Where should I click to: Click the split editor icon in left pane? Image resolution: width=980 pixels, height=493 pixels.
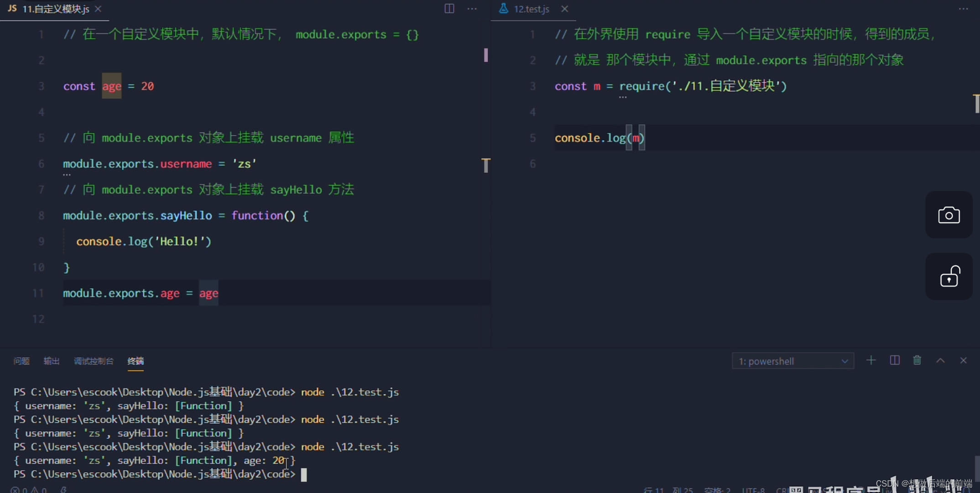point(449,9)
